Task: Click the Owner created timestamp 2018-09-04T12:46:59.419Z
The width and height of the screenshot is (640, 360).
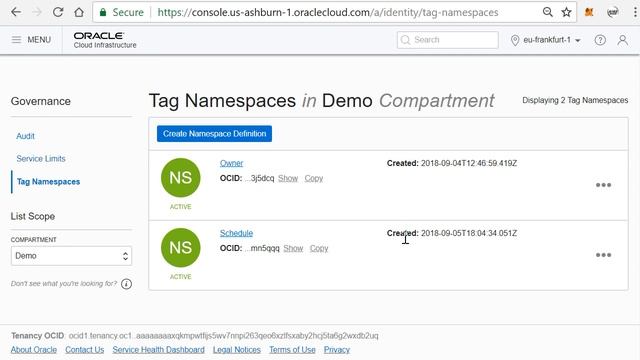Action: (469, 163)
